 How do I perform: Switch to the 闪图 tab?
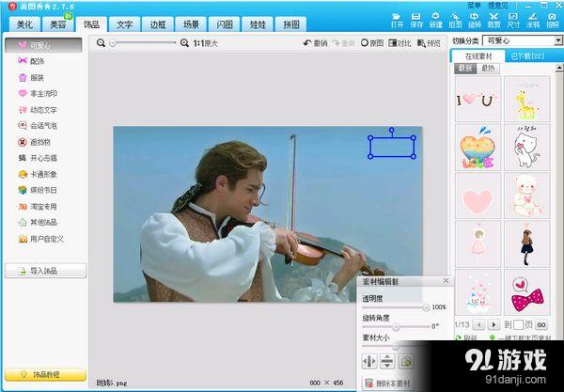coord(225,24)
